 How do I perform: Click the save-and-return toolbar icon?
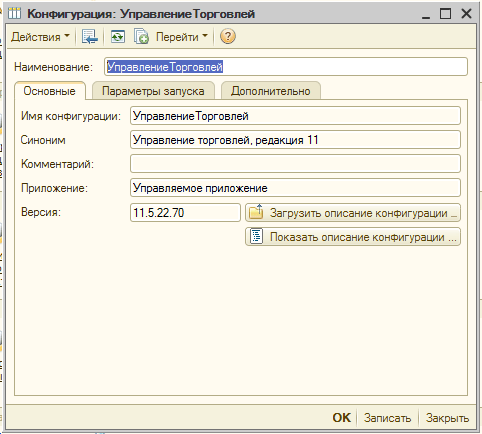[x=89, y=36]
